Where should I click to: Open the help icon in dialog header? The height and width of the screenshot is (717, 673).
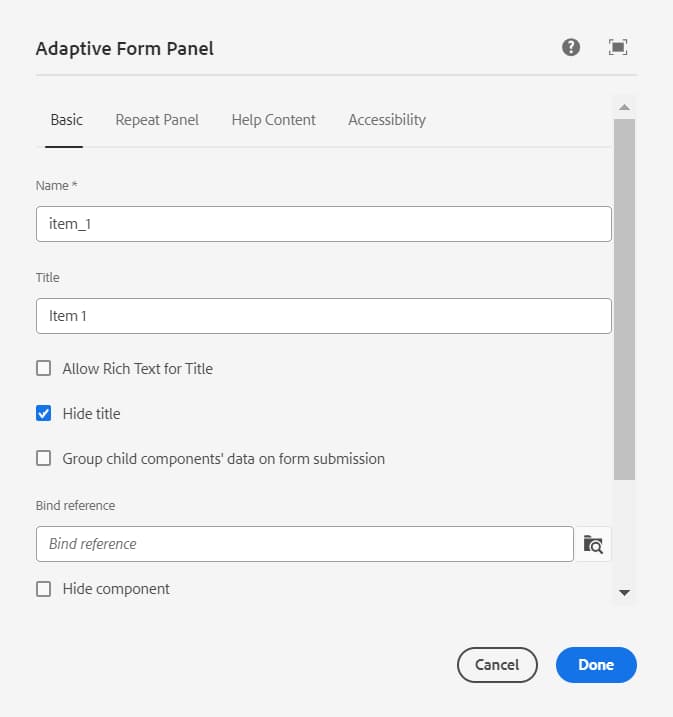[571, 47]
